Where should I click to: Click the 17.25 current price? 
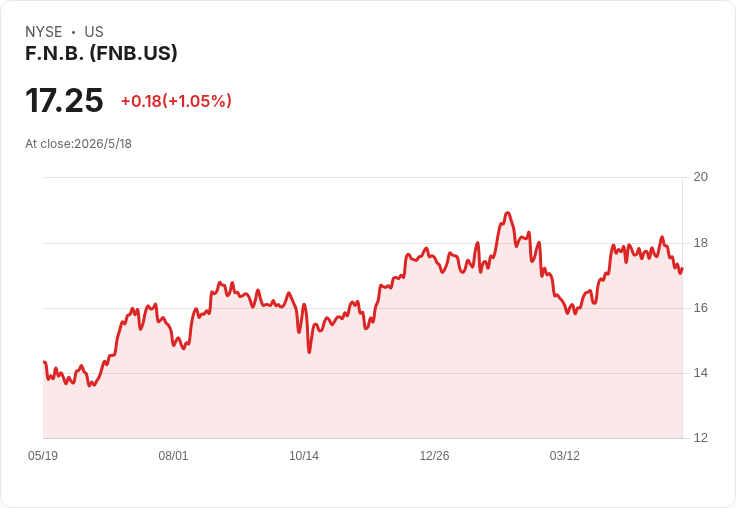click(x=64, y=100)
